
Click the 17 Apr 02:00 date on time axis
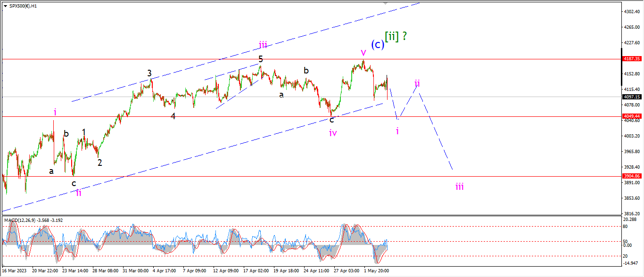point(256,271)
